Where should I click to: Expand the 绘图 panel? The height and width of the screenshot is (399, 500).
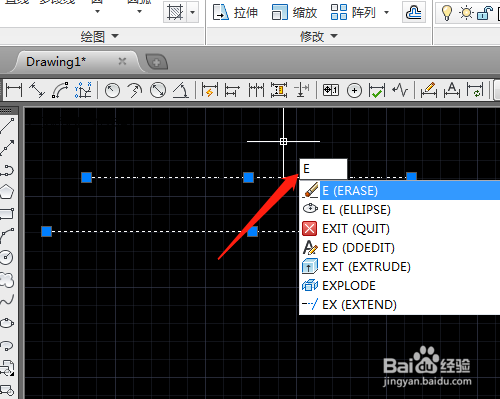pos(100,36)
